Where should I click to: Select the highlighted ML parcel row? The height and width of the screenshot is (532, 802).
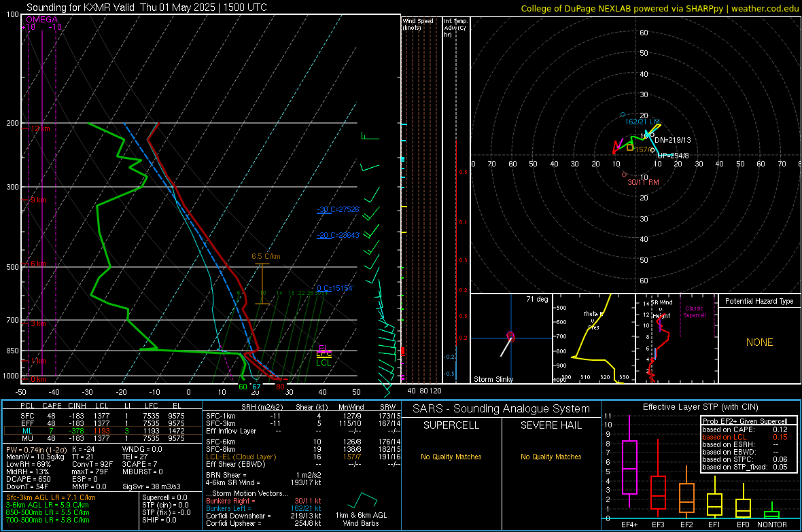tap(103, 431)
